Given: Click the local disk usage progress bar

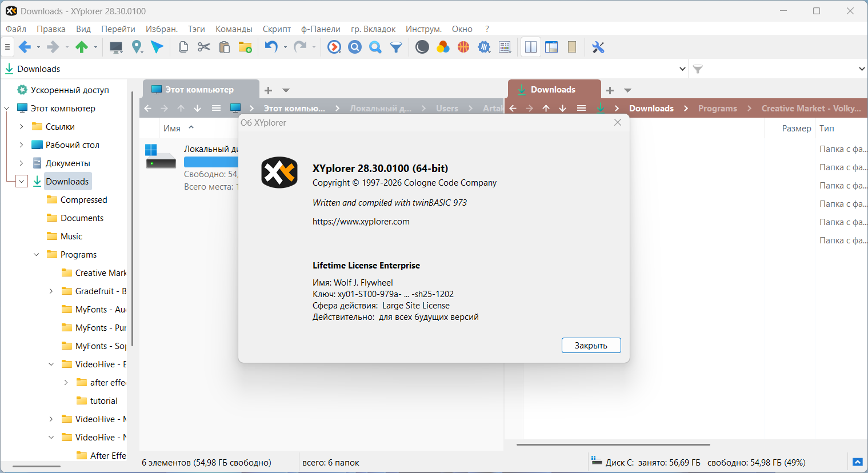Looking at the screenshot, I should coord(211,162).
